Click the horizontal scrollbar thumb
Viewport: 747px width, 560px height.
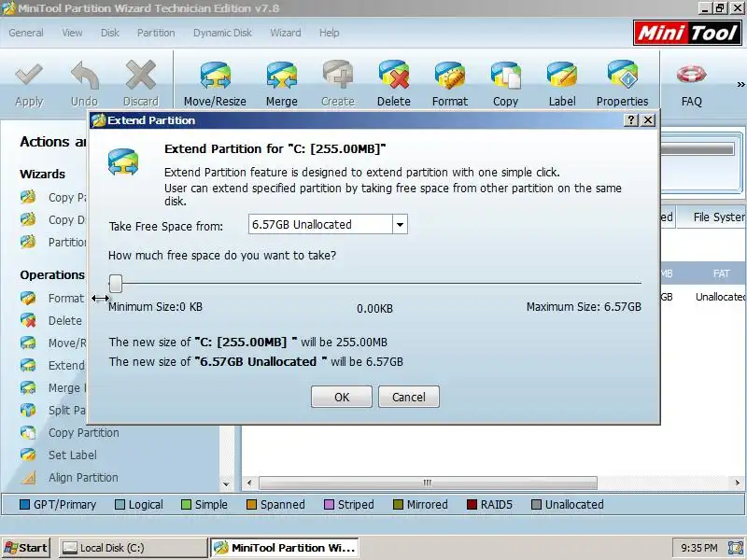(428, 483)
